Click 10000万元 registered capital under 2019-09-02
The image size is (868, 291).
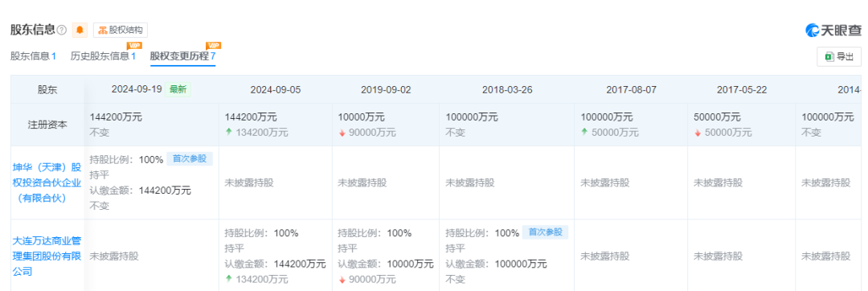click(x=362, y=117)
